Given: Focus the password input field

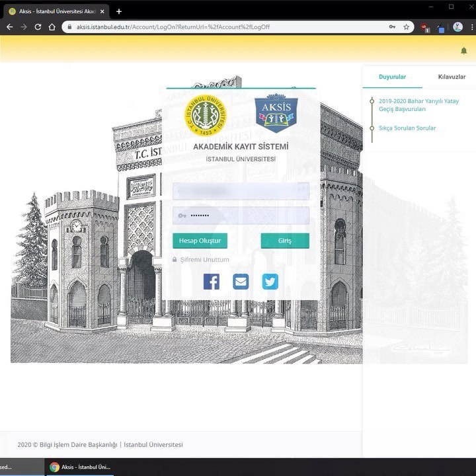Looking at the screenshot, I should tap(241, 216).
